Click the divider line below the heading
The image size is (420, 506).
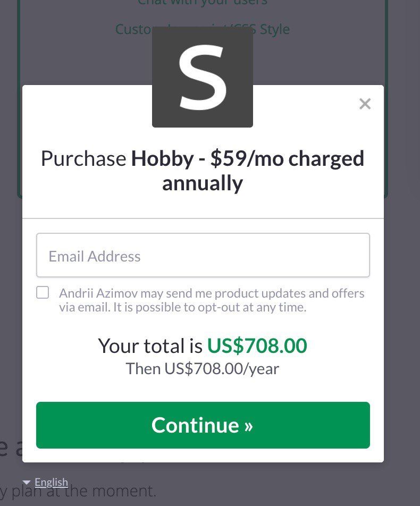203,218
